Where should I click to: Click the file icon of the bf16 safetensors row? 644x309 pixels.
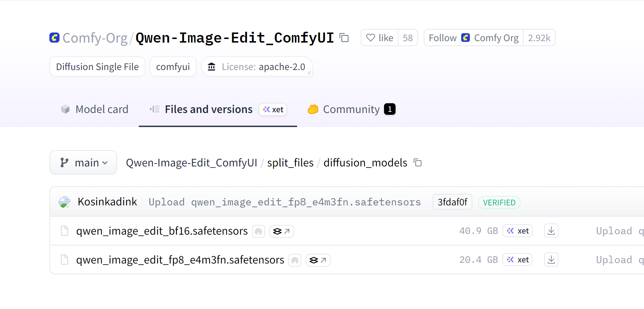click(65, 231)
